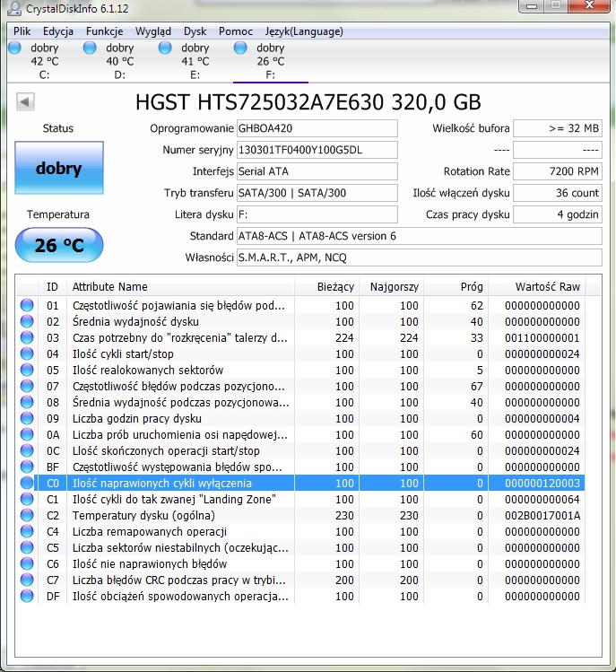Click raw value 002B0017001A
616x672 pixels.
[542, 515]
